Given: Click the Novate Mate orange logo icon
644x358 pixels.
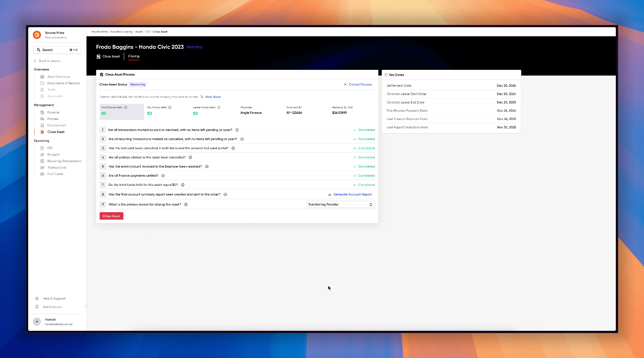Looking at the screenshot, I should click(37, 35).
